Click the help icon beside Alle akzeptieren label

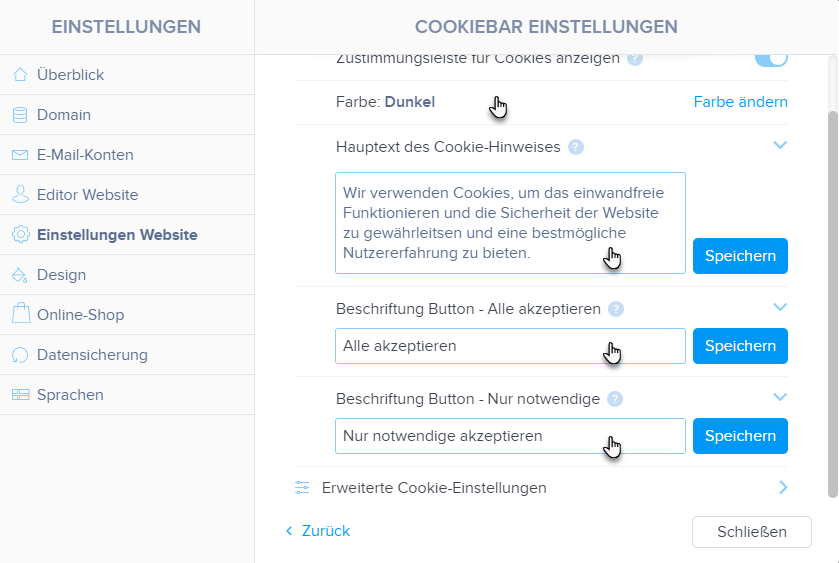(616, 309)
